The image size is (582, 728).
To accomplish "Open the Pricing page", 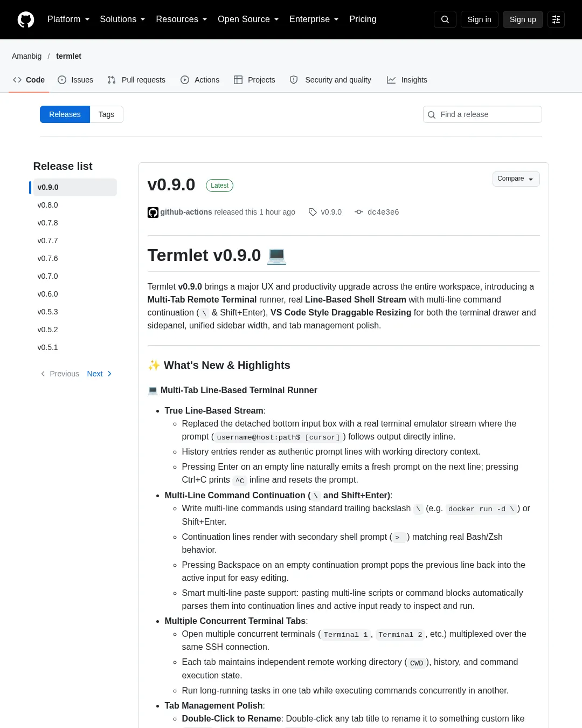I will (363, 19).
